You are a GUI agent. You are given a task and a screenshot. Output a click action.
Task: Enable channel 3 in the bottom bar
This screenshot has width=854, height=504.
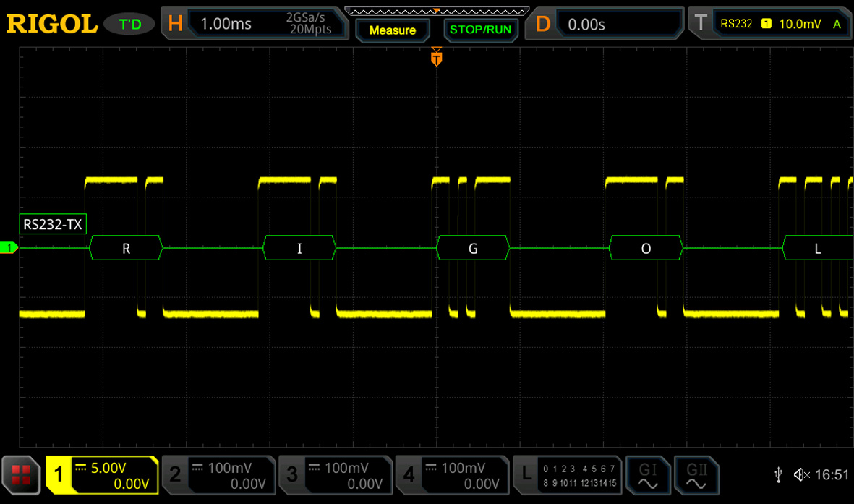[336, 475]
